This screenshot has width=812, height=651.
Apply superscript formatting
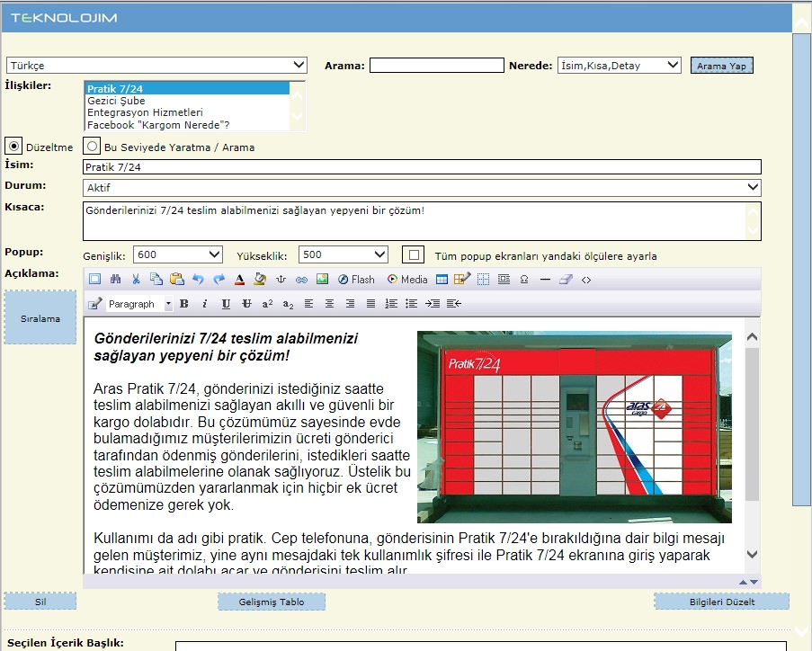pos(267,304)
